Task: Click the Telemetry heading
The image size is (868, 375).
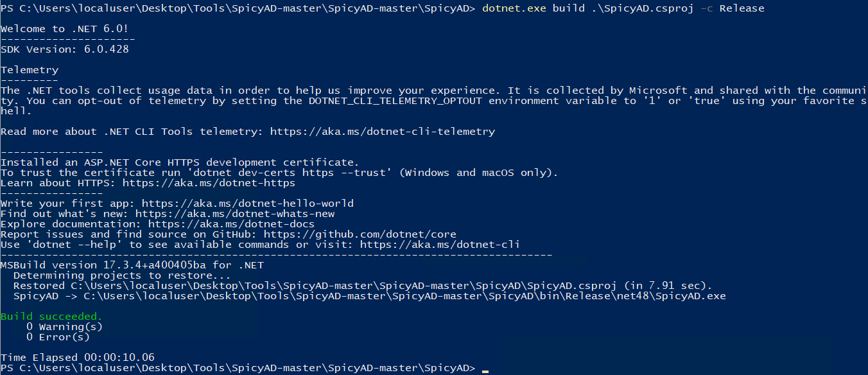Action: pyautogui.click(x=30, y=70)
